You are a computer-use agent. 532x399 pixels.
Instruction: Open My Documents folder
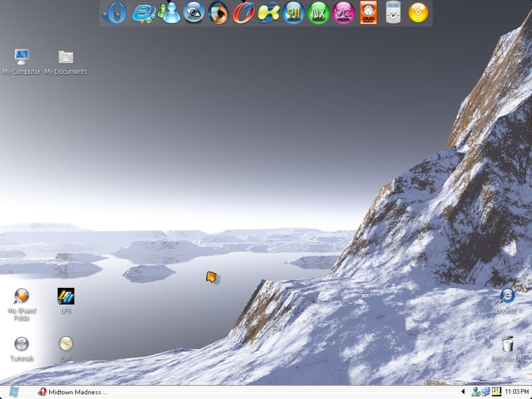66,58
